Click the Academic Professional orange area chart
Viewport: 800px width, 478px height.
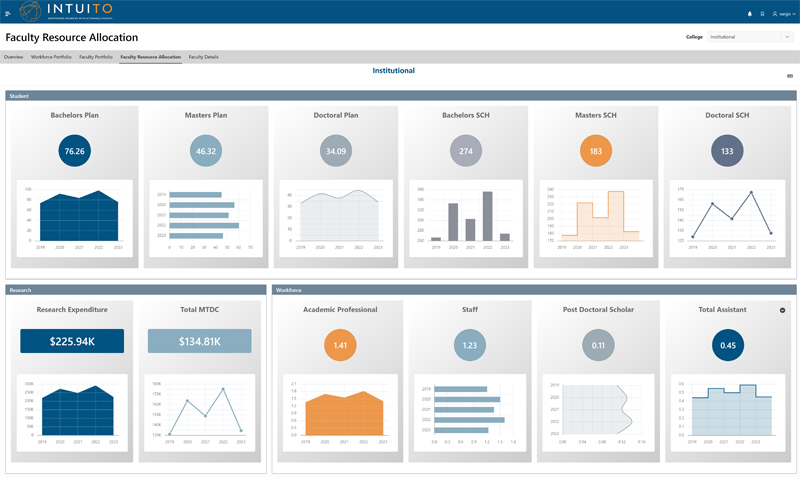click(340, 413)
